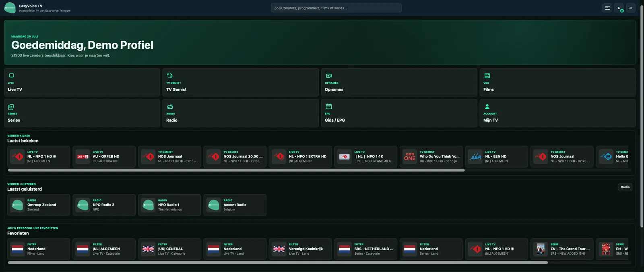Viewport: 644px width, 272px height.
Task: Click the Radio button beside Laatst geluisterd
Action: pos(625,187)
